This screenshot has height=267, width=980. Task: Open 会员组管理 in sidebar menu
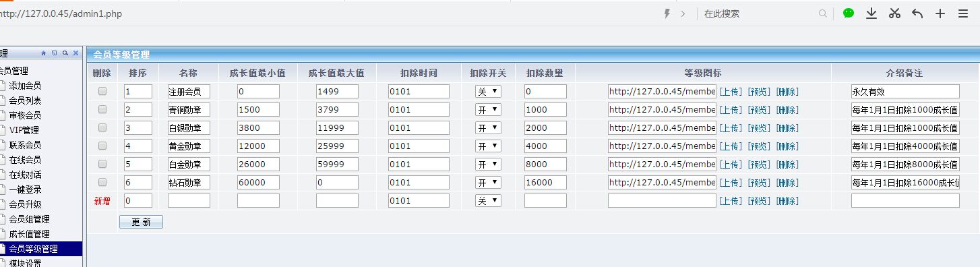coord(29,219)
